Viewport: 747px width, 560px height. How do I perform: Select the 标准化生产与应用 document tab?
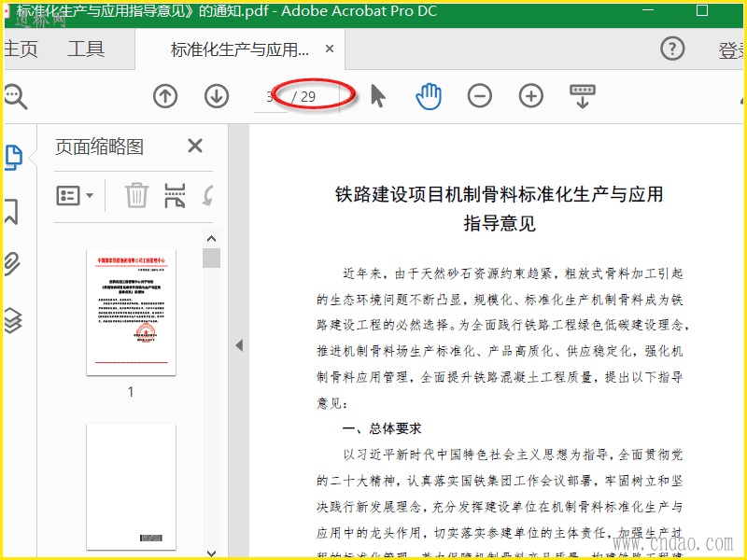pos(240,49)
